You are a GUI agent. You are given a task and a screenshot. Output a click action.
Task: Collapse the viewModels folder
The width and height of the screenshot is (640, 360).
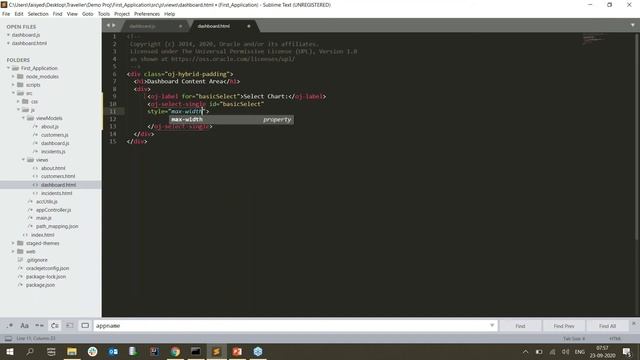click(x=23, y=118)
